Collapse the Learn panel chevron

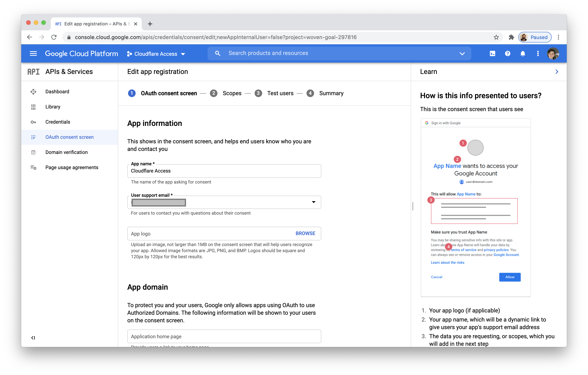point(557,72)
